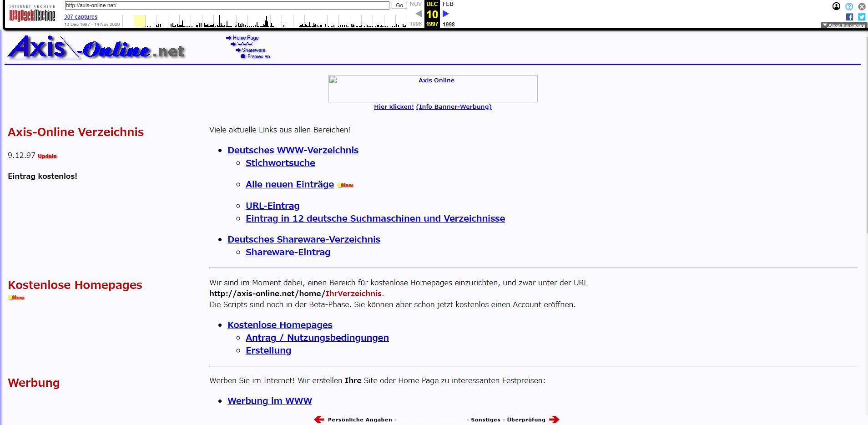Click the red right arrow beside Überprüfung

coord(554,420)
